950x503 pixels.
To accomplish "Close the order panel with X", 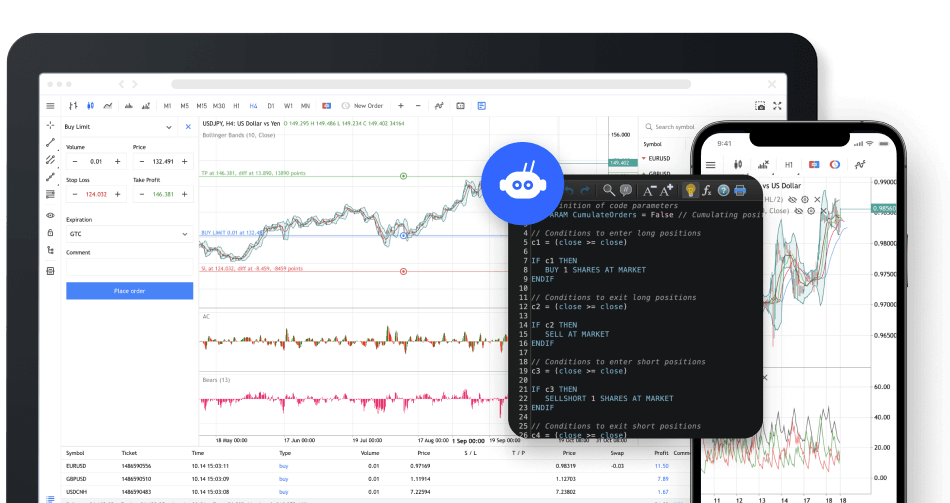I will click(x=188, y=127).
